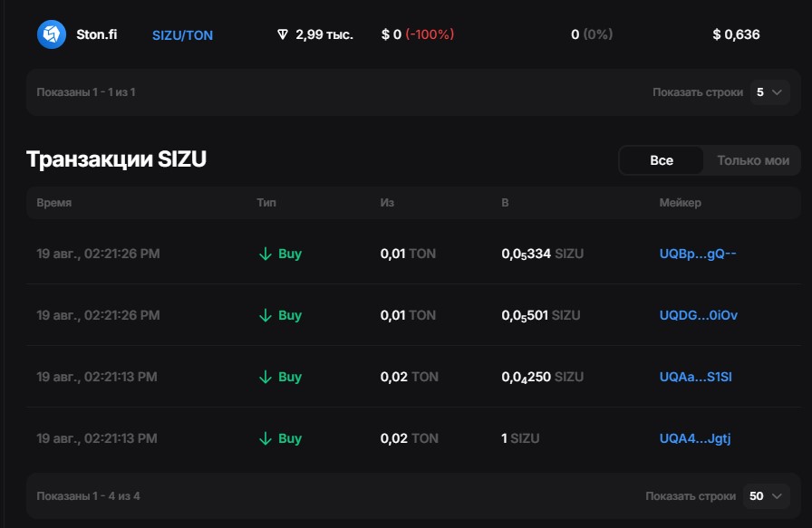The image size is (812, 528).
Task: Open the rows dropdown showing 50
Action: (766, 496)
